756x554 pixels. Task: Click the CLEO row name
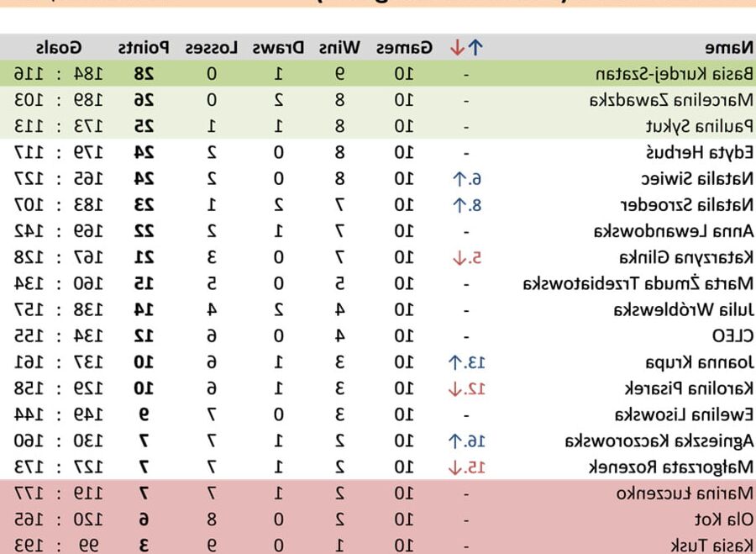[732, 336]
